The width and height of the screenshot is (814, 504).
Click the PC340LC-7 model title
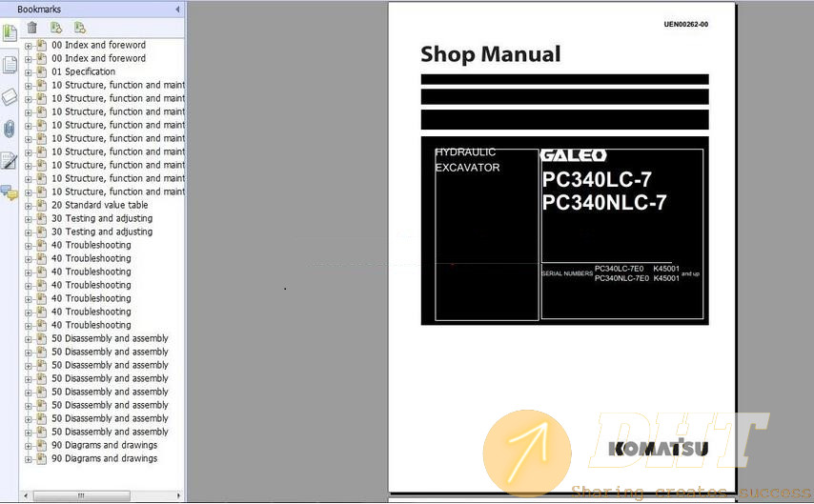597,180
